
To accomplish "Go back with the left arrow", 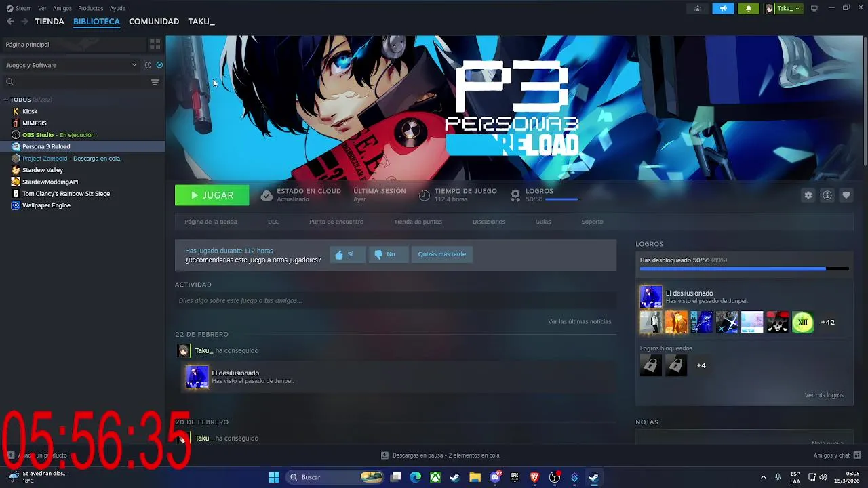I will [10, 22].
